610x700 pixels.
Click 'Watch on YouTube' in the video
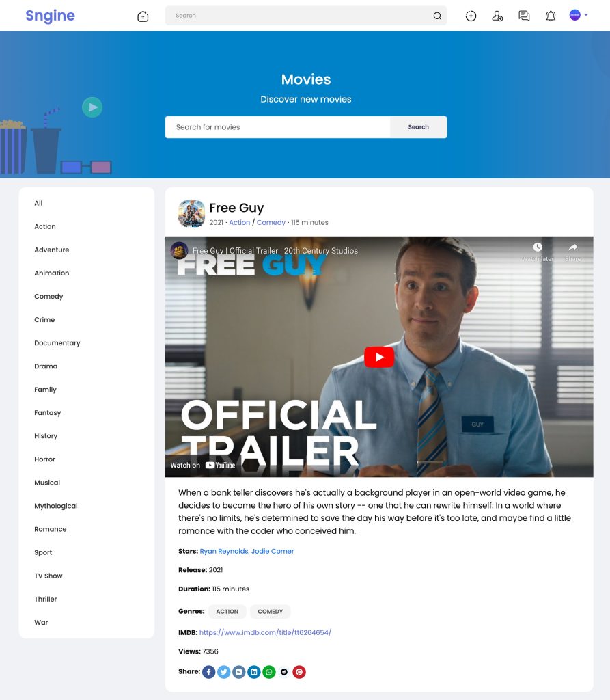tap(203, 465)
